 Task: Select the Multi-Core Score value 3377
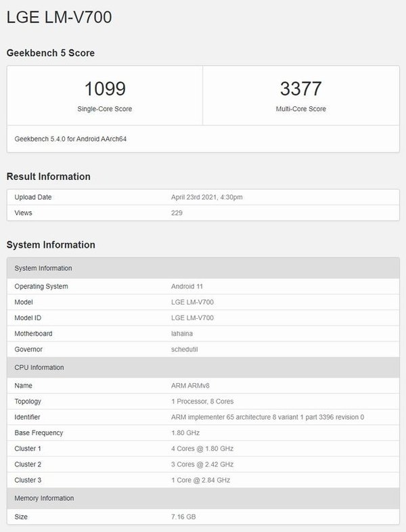(301, 89)
